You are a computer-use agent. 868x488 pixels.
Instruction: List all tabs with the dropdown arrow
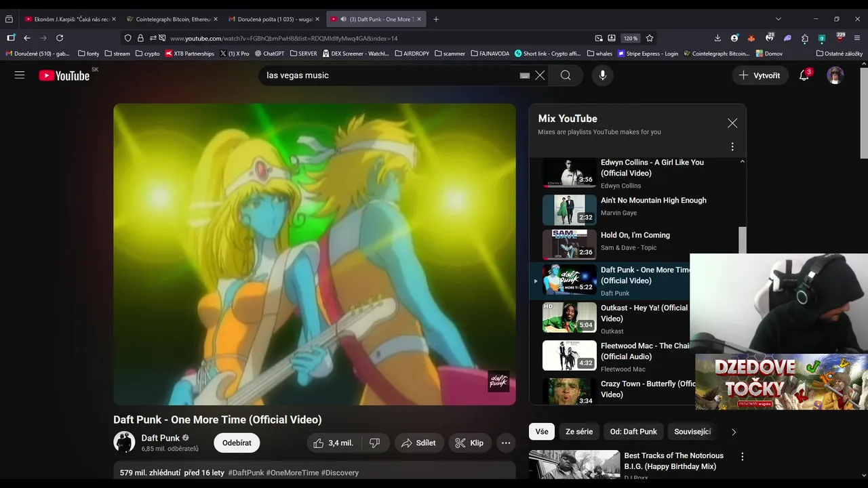[778, 19]
